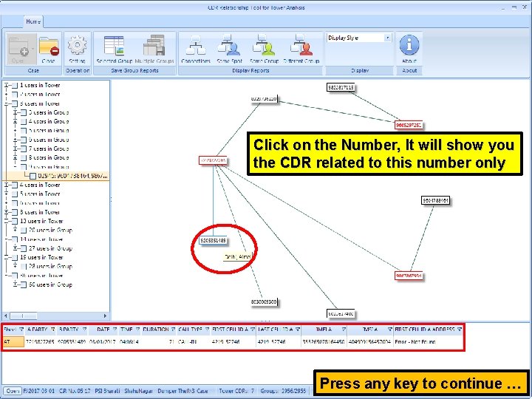The width and height of the screenshot is (532, 399).
Task: Check the '3 users in Tower' checkbox
Action: coord(15,104)
